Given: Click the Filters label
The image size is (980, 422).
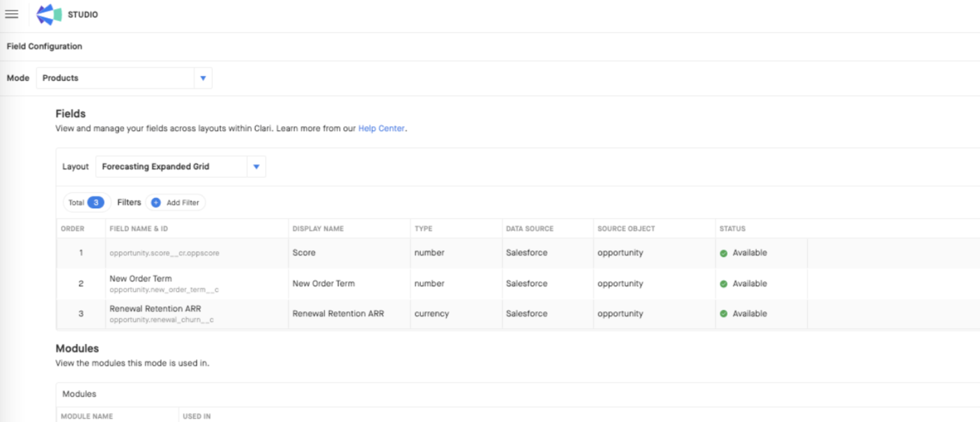Looking at the screenshot, I should point(129,203).
